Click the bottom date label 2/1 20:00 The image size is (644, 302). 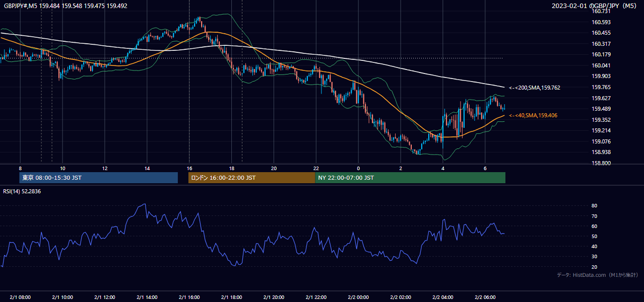pyautogui.click(x=274, y=297)
